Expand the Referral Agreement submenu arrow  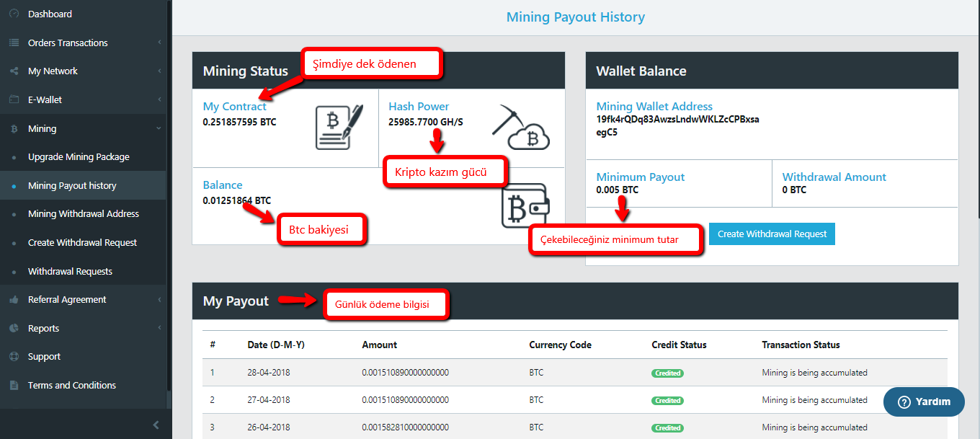point(159,300)
